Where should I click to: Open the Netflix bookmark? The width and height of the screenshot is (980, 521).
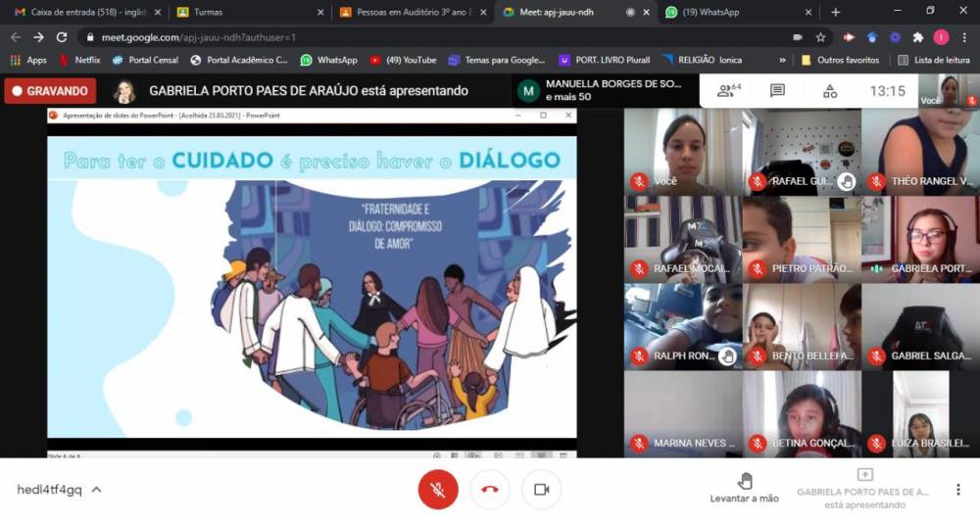pos(79,60)
